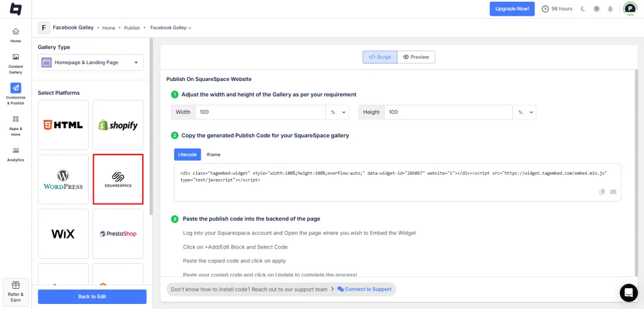
Task: Open Customize & Publish section
Action: (x=16, y=94)
